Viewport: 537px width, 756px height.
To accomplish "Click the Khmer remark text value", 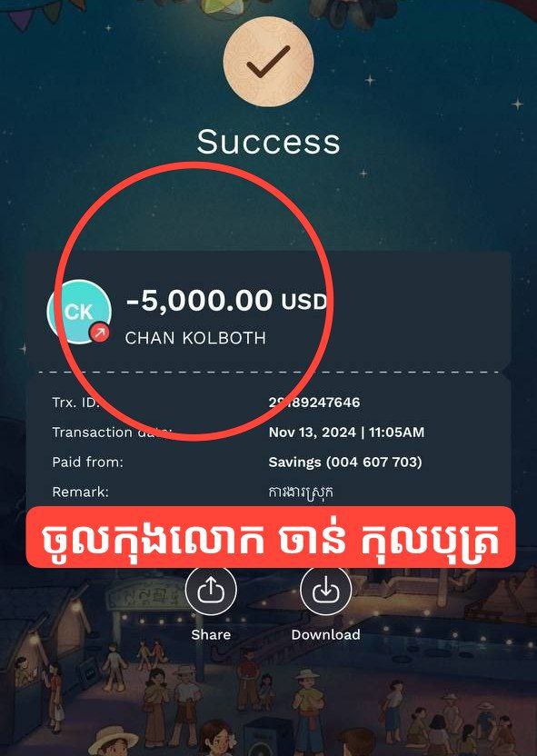I will coord(301,492).
